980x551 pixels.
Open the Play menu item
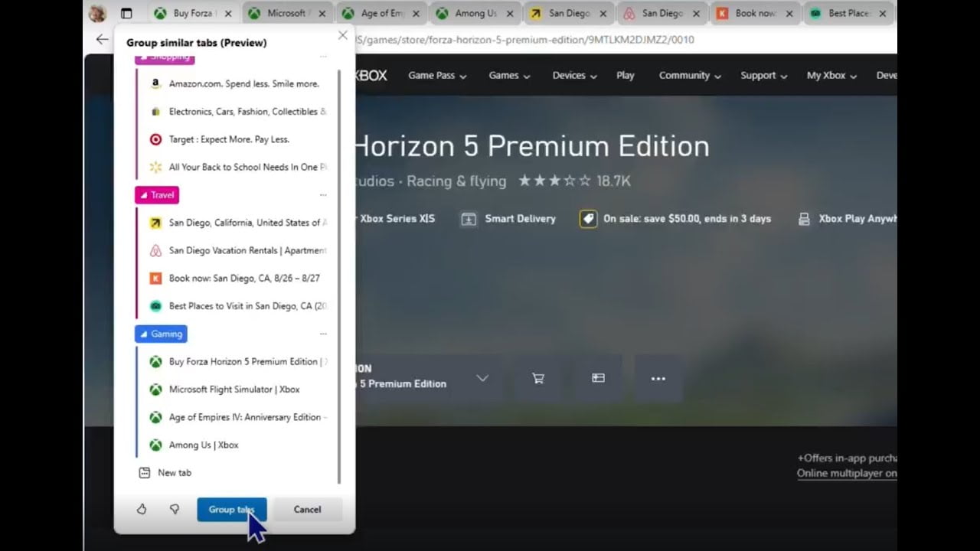tap(626, 75)
